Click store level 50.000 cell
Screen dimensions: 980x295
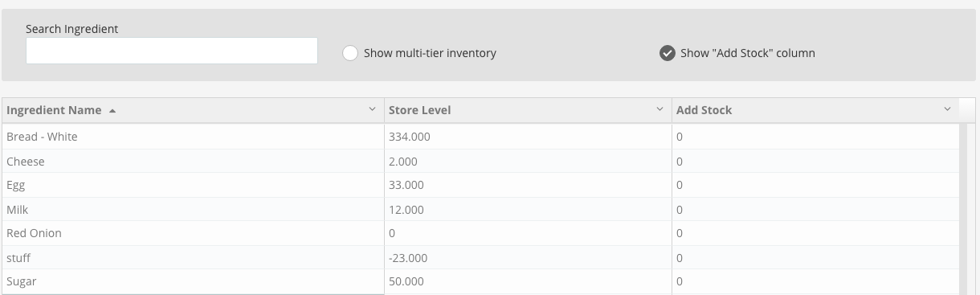(528, 281)
